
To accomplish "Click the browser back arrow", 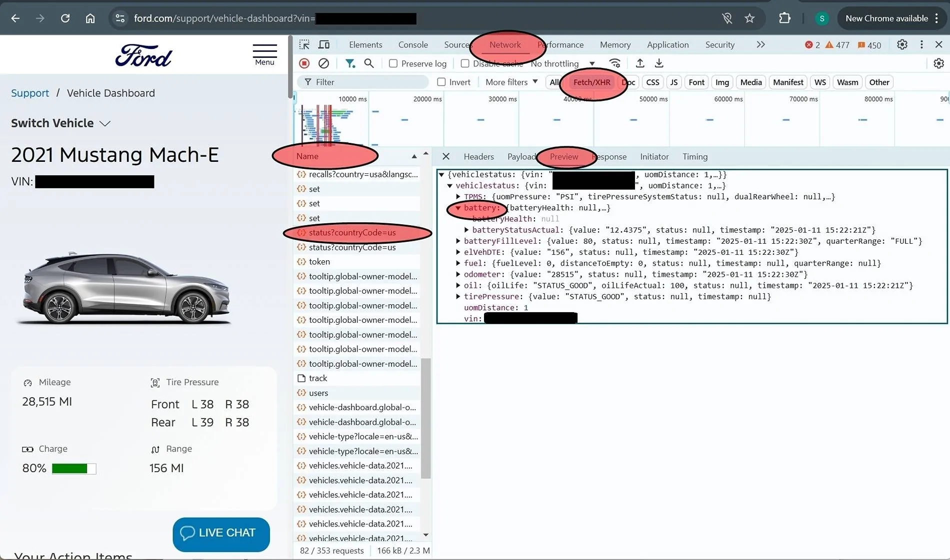I will (x=15, y=18).
